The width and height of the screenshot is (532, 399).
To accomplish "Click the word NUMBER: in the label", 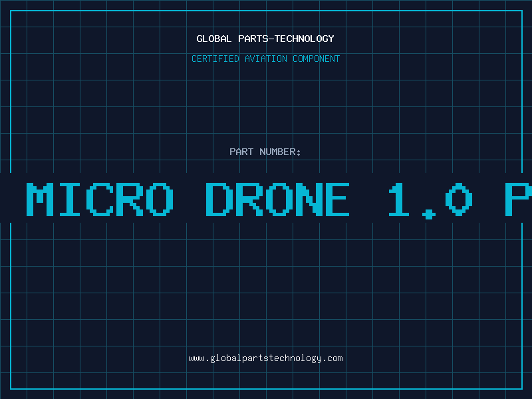I will 280,152.
